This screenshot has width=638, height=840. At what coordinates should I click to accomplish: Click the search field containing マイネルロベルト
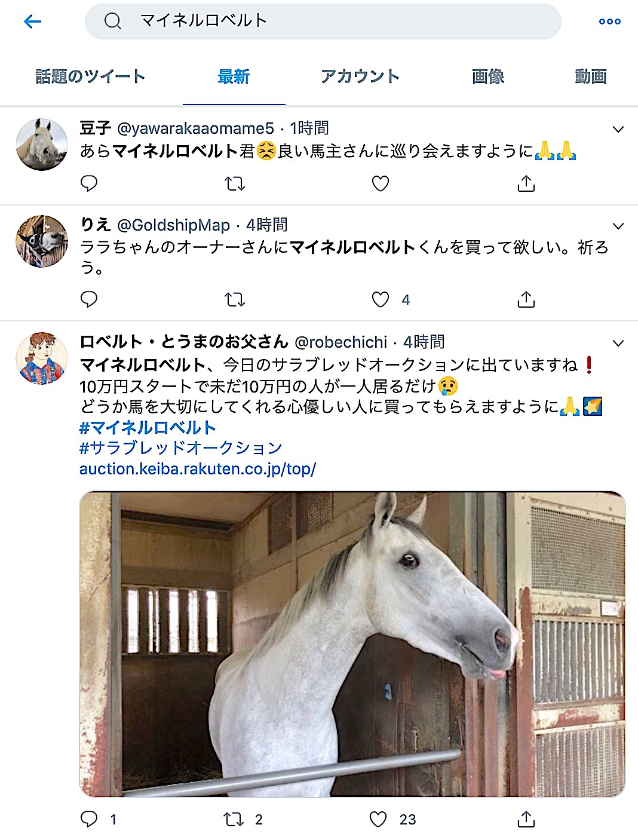(x=323, y=22)
